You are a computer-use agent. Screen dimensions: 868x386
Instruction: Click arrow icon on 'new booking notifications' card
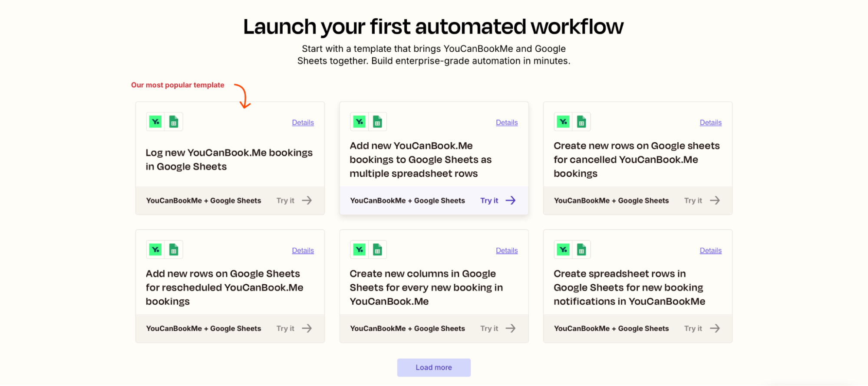click(715, 328)
